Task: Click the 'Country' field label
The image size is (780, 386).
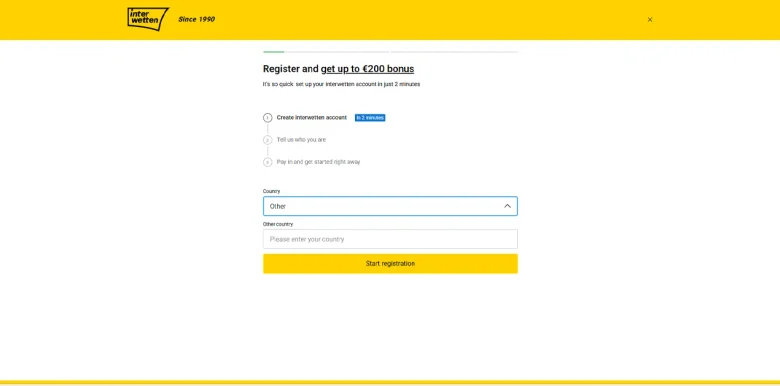Action: pyautogui.click(x=271, y=191)
